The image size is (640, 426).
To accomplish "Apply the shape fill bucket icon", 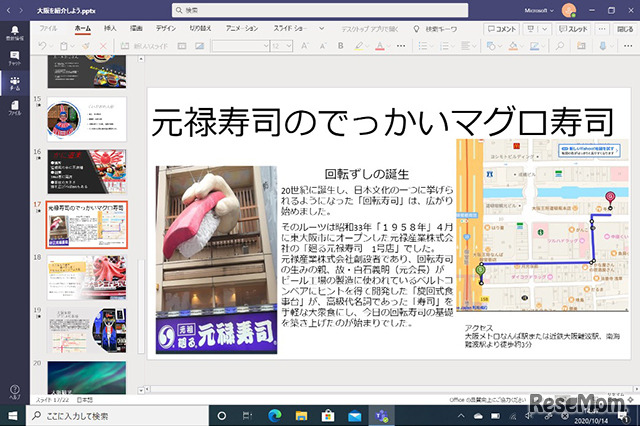I will pos(513,46).
